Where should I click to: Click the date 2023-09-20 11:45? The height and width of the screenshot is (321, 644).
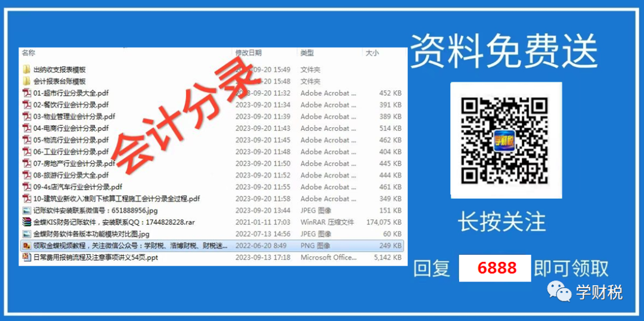263,140
